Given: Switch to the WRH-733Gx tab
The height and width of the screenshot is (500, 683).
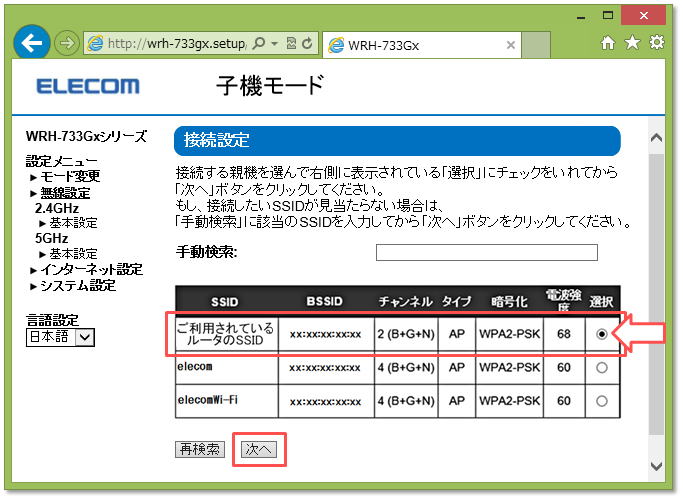Looking at the screenshot, I should 422,45.
